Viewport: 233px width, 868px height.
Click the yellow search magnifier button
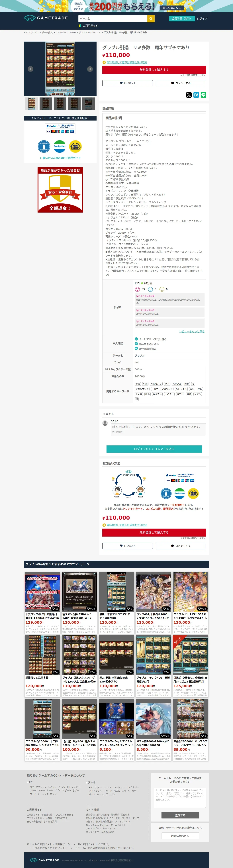pyautogui.click(x=151, y=19)
